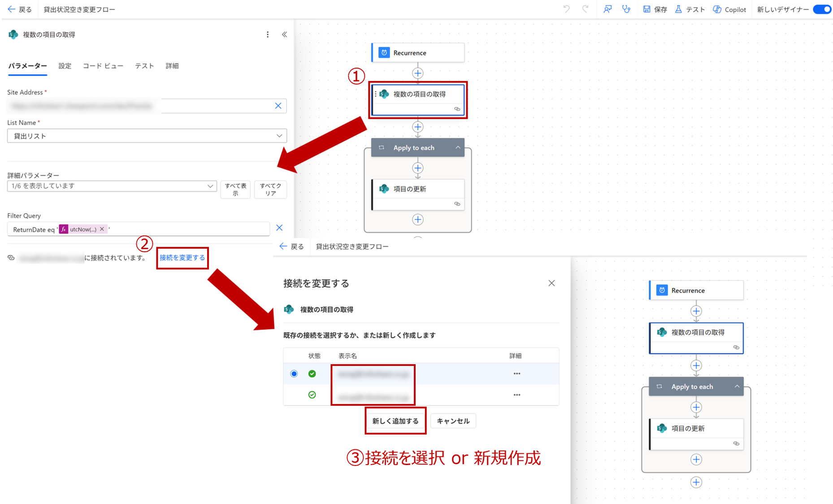The width and height of the screenshot is (833, 504).
Task: Collapse the side panel with double chevron
Action: coord(285,34)
